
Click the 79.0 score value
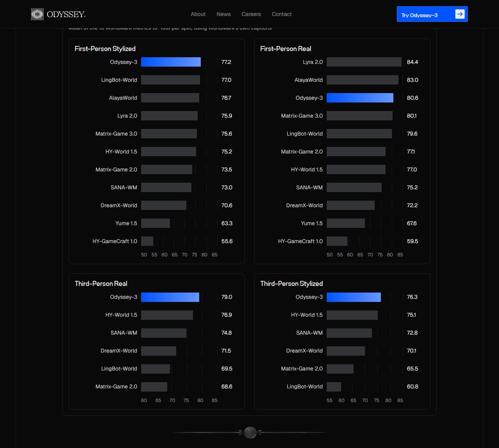[226, 297]
